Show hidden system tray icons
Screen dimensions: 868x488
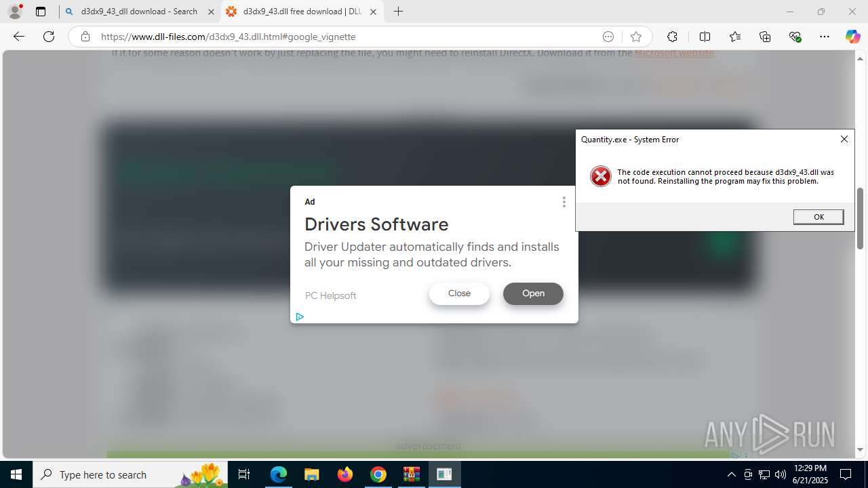(x=731, y=474)
